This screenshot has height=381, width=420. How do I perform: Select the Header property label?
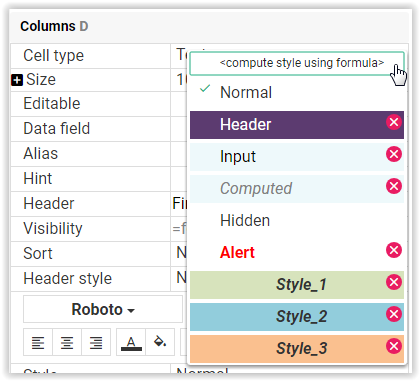click(49, 204)
